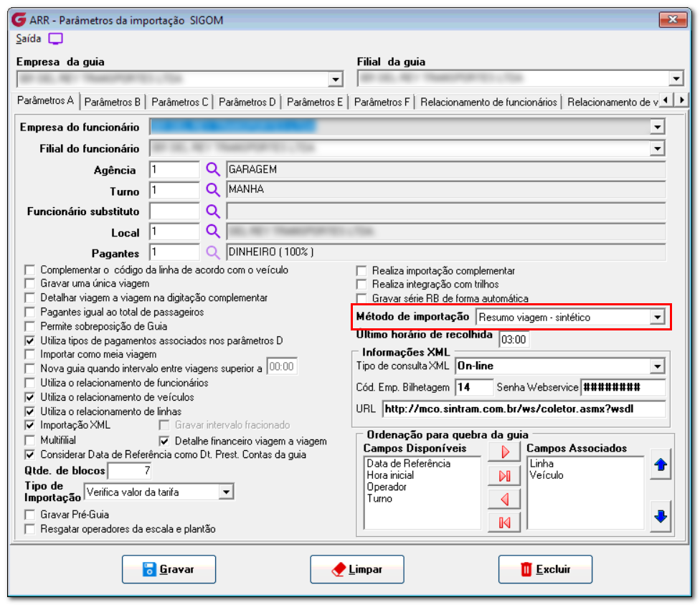Click the Senha Webservice field

tap(623, 387)
